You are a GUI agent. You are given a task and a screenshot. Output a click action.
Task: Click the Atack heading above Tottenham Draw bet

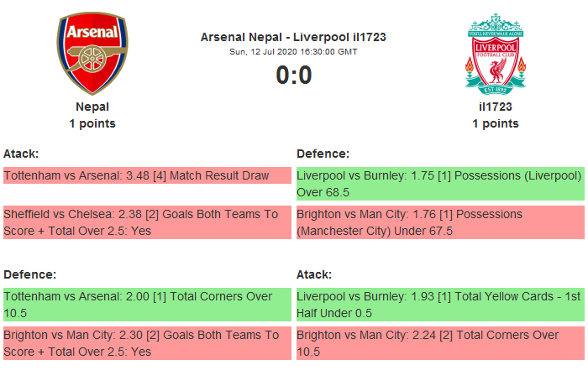(21, 154)
